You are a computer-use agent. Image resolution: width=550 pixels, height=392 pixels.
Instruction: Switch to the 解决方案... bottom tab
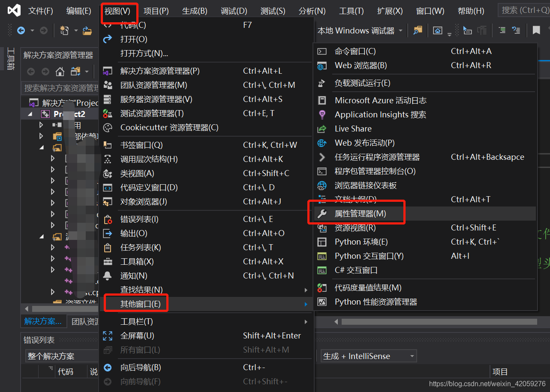43,321
